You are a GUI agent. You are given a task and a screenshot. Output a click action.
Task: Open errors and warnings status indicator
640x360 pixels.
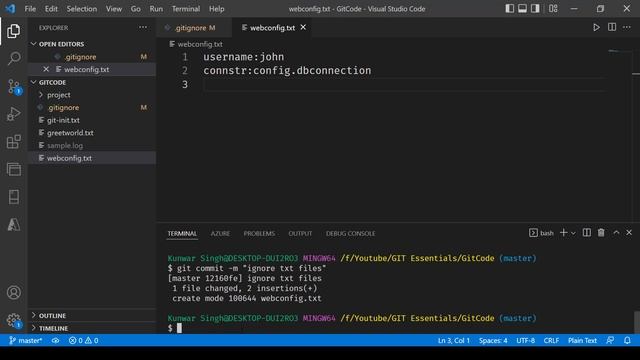coord(83,340)
